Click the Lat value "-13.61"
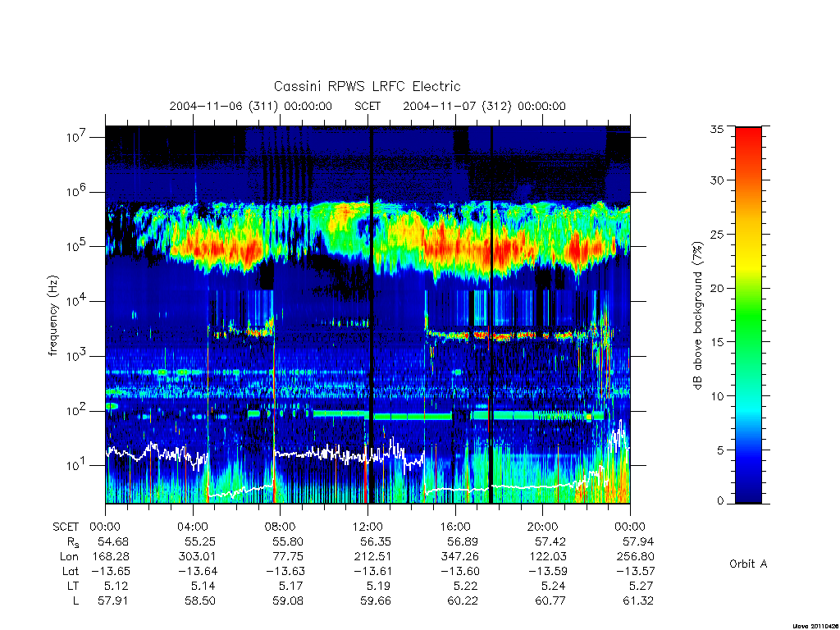The width and height of the screenshot is (840, 630). tap(372, 571)
